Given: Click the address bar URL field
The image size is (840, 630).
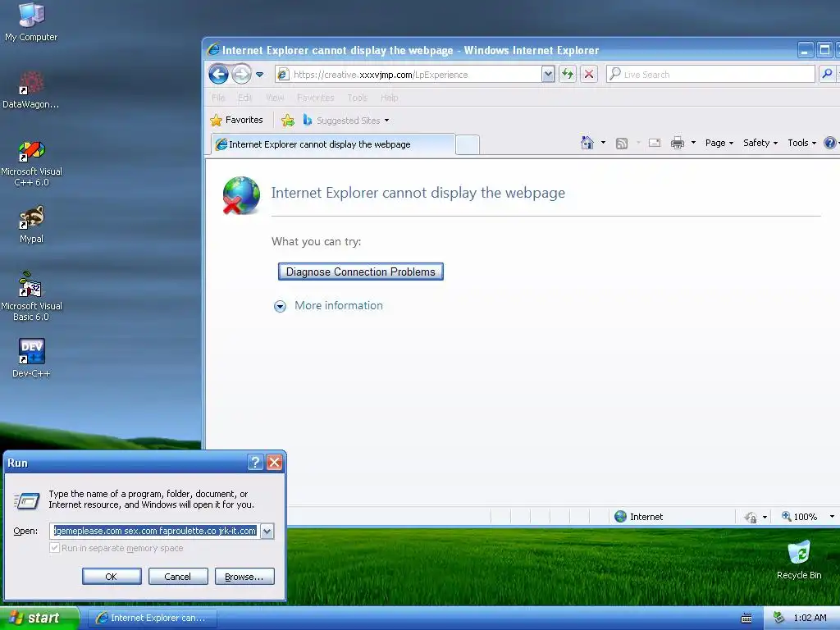Looking at the screenshot, I should pyautogui.click(x=409, y=75).
